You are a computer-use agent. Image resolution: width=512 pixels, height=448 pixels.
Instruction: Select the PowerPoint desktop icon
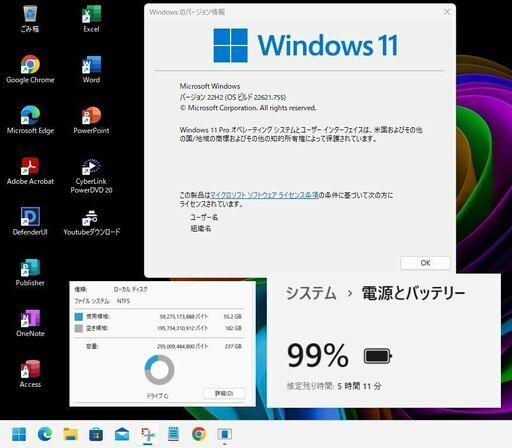click(x=91, y=120)
